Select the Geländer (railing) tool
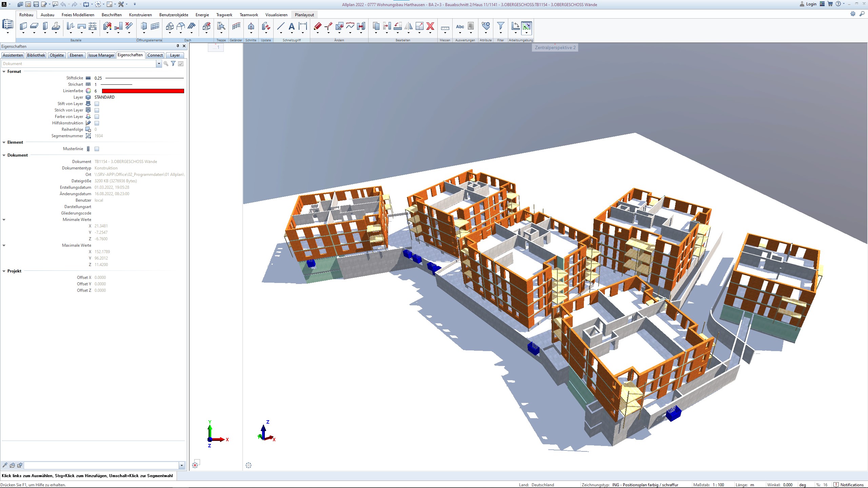The height and width of the screenshot is (488, 868). pos(236,26)
